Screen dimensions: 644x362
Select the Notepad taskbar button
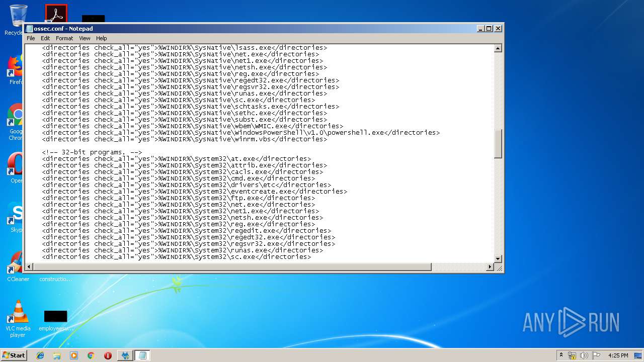click(142, 355)
